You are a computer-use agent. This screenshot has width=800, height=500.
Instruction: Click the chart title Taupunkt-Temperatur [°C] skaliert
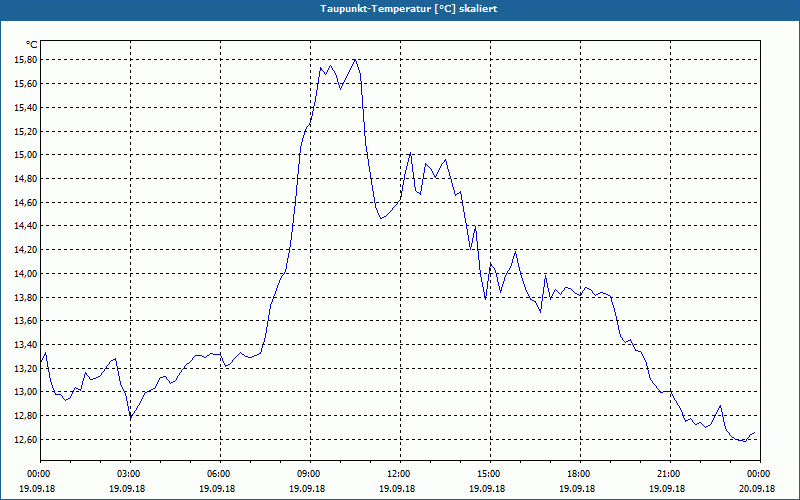(409, 9)
